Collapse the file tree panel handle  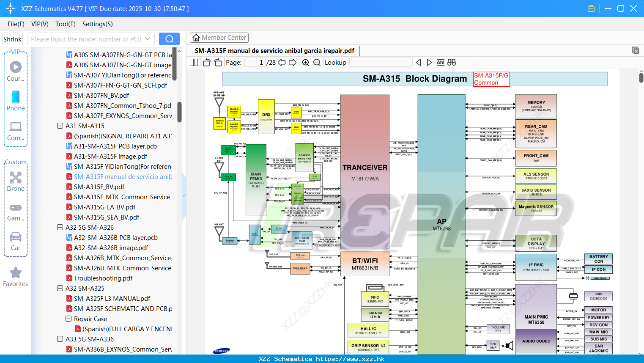[x=184, y=195]
